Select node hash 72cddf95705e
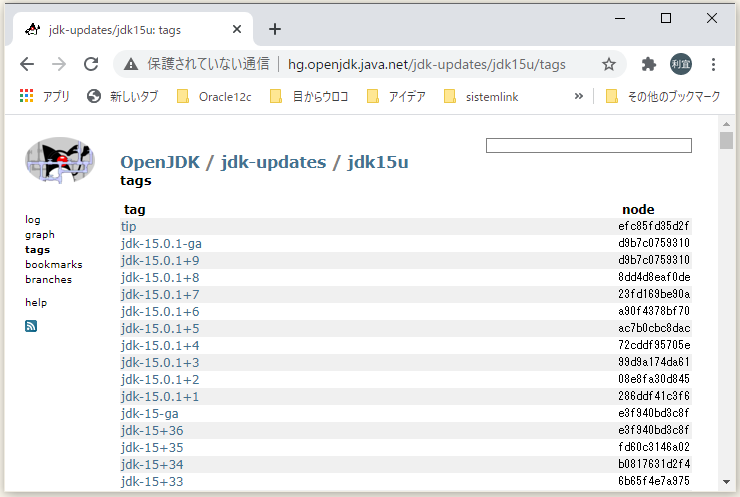The height and width of the screenshot is (497, 740). coord(654,345)
